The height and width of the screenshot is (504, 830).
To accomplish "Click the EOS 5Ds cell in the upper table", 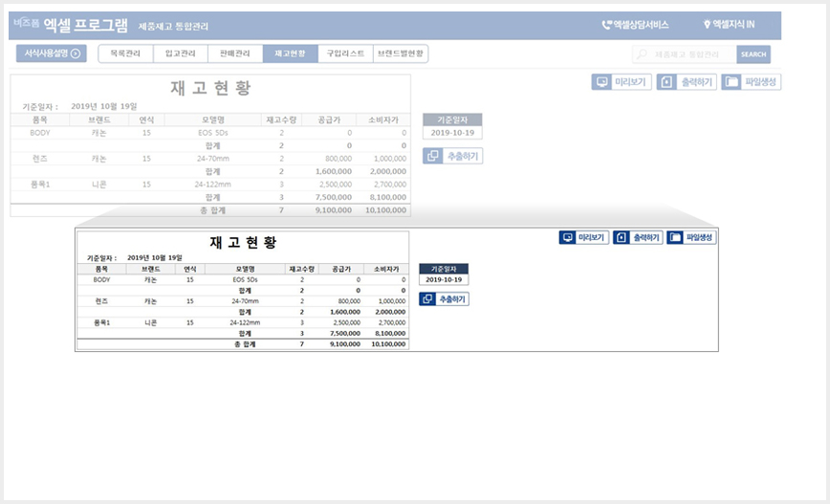I will click(x=213, y=133).
